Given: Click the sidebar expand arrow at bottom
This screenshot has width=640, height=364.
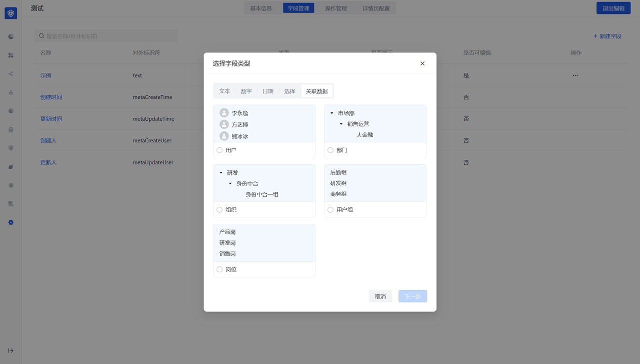Looking at the screenshot, I should [11, 351].
